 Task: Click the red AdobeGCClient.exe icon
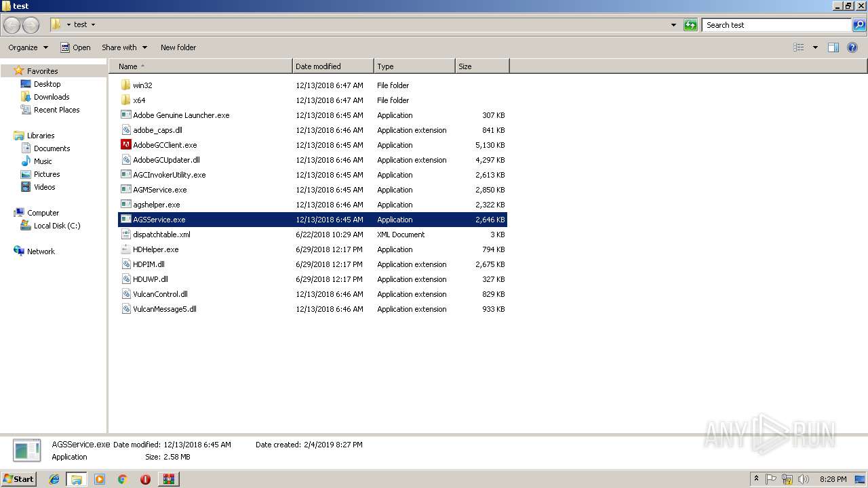pyautogui.click(x=125, y=145)
